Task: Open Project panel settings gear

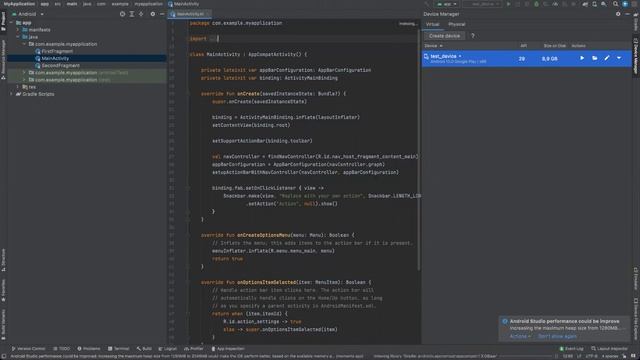Action: tap(153, 14)
